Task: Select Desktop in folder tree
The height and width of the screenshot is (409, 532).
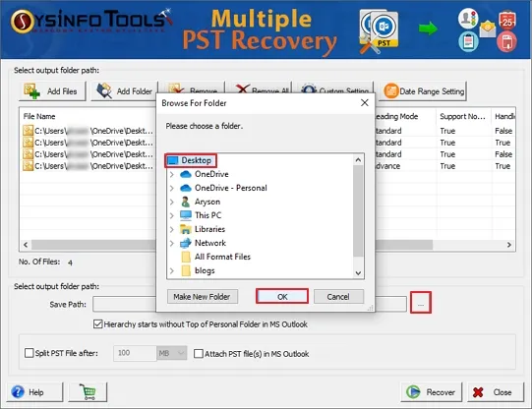Action: (x=190, y=160)
